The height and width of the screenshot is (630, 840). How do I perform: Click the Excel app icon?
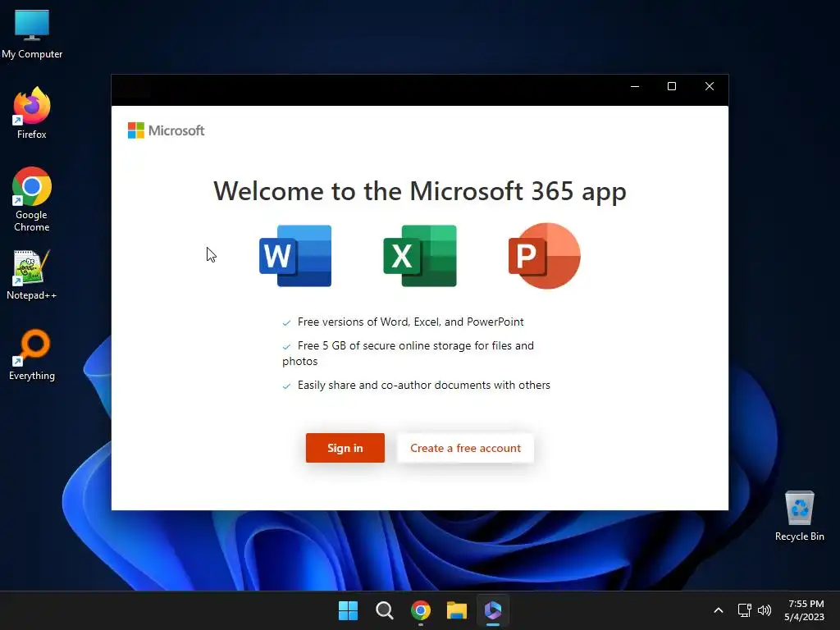420,256
